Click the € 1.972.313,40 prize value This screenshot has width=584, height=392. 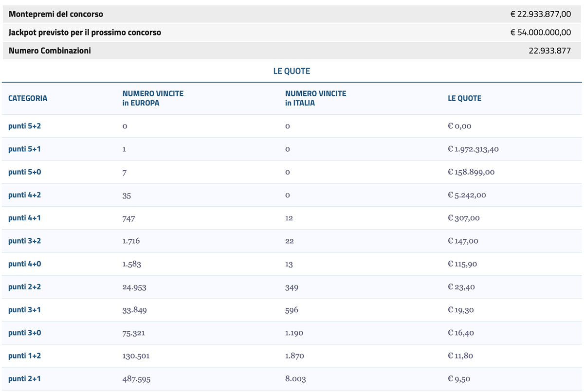473,149
